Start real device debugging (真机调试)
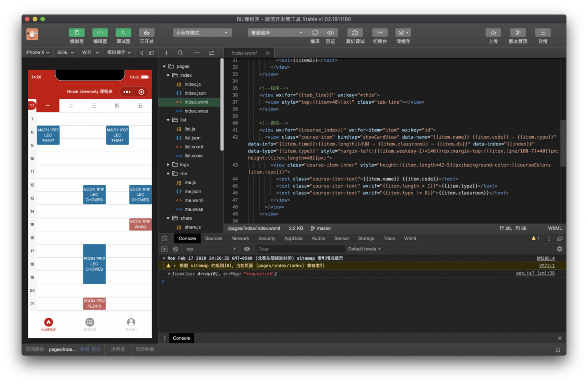The image size is (588, 384). 355,33
